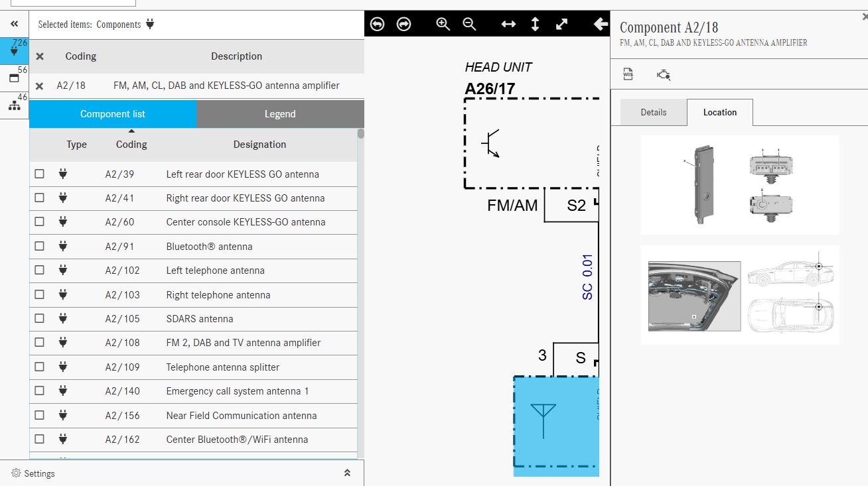
Task: Open Settings at the bottom left
Action: (33, 473)
